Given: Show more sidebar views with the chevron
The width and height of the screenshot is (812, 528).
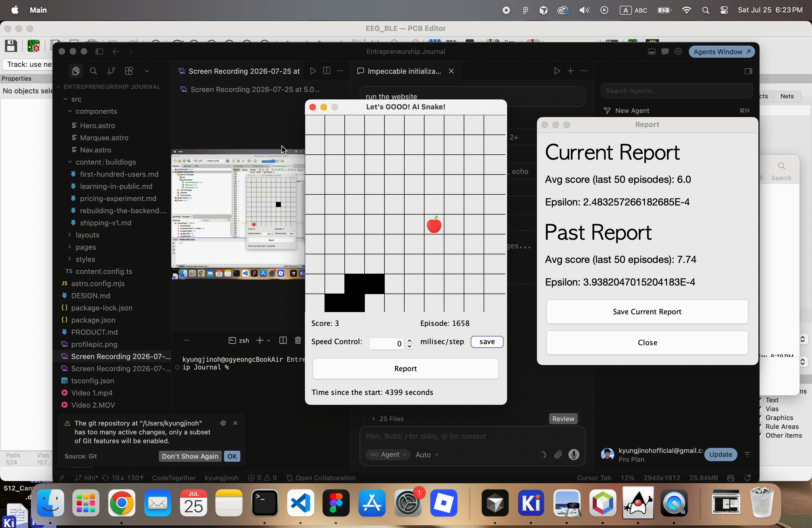Looking at the screenshot, I should point(147,71).
